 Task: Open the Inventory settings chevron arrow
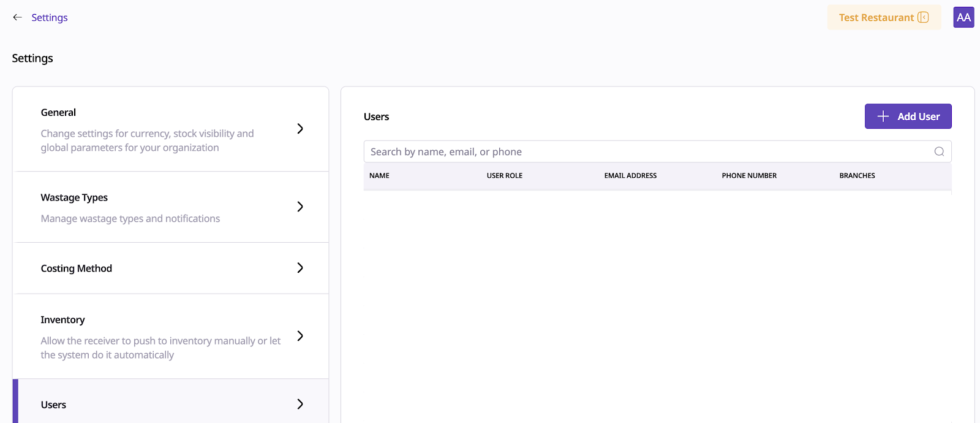pos(300,336)
